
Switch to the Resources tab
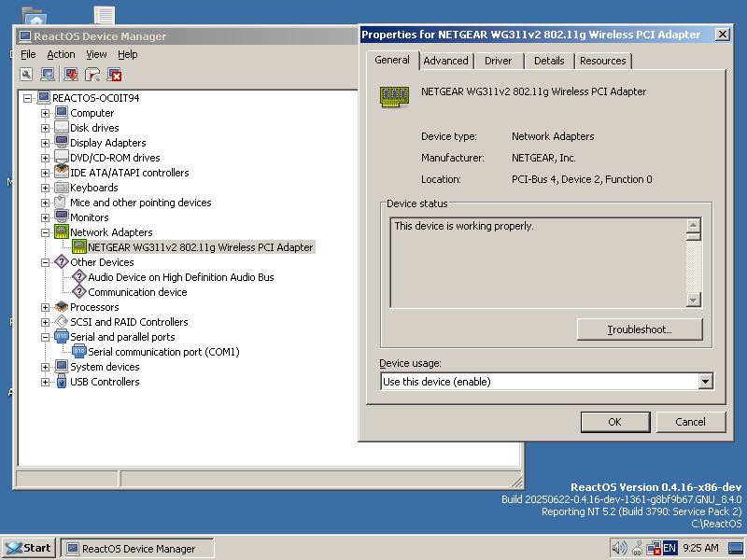coord(603,61)
